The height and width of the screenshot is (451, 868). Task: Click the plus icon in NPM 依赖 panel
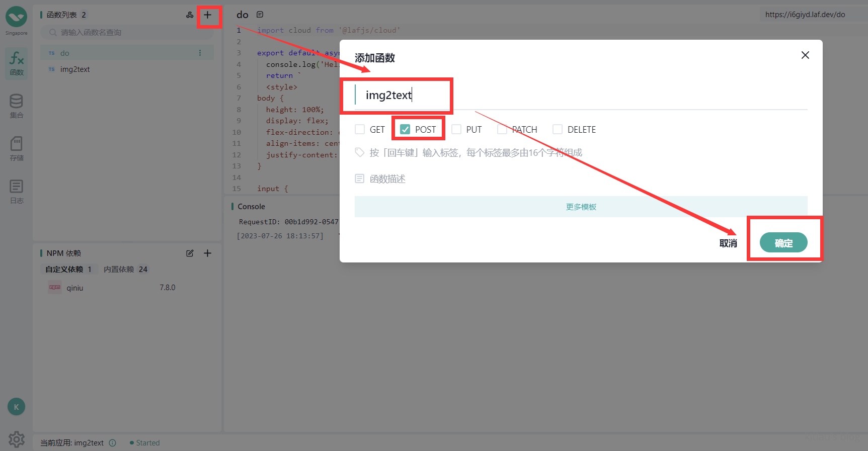(x=207, y=253)
